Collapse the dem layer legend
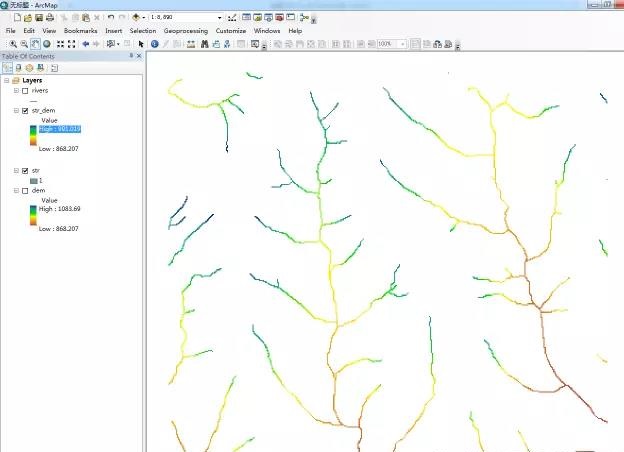 (16, 191)
